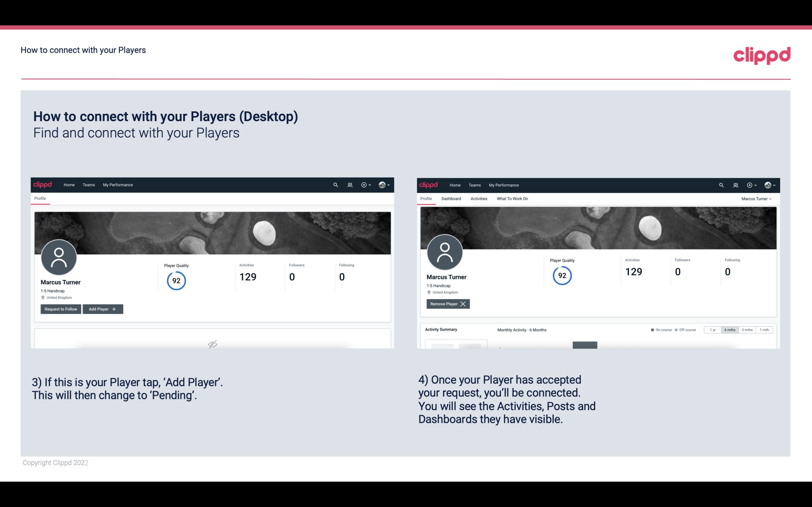Click the search icon in right panel navbar

721,185
